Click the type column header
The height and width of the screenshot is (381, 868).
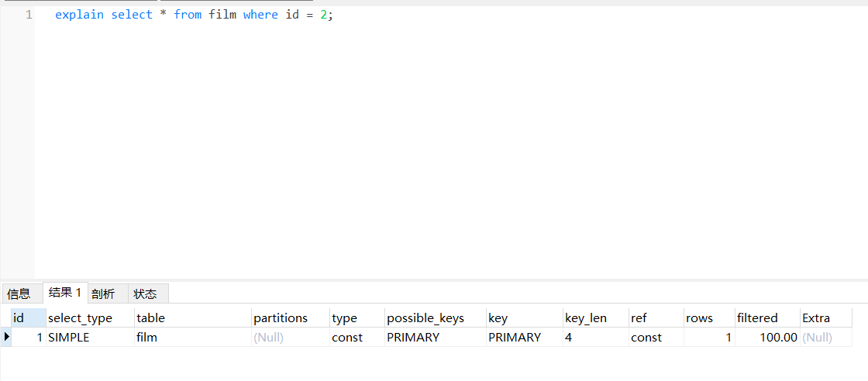tap(357, 318)
